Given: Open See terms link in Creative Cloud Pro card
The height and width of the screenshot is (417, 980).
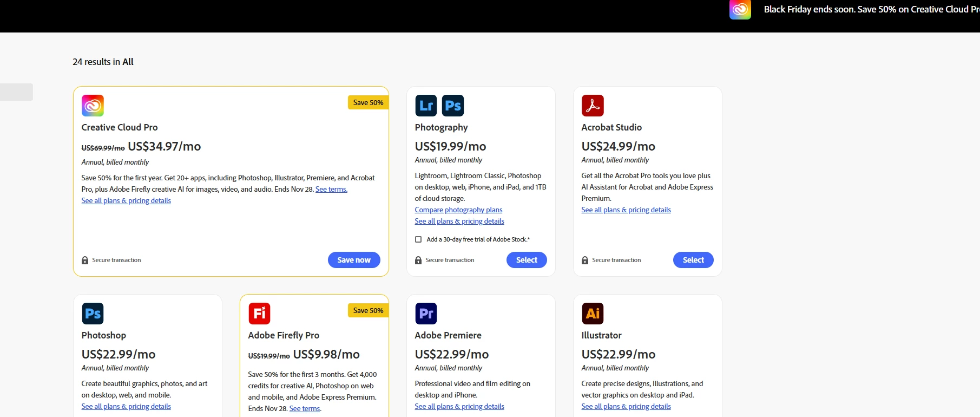Looking at the screenshot, I should point(331,189).
